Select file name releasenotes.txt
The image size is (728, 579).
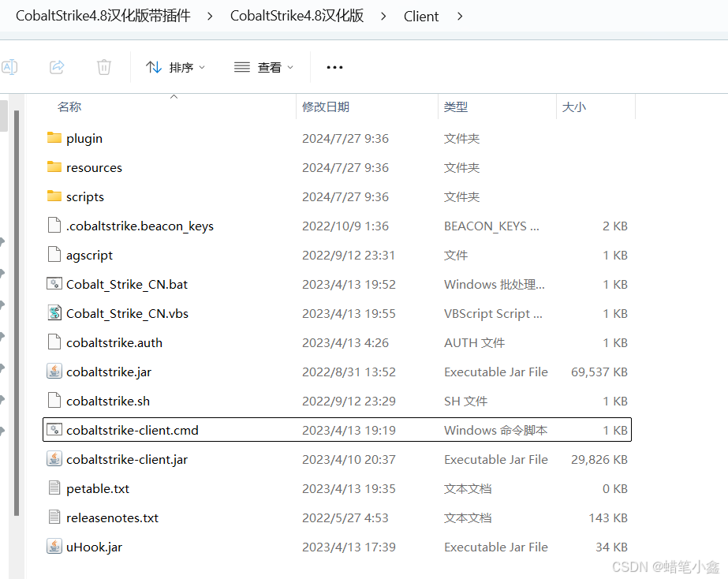(112, 517)
